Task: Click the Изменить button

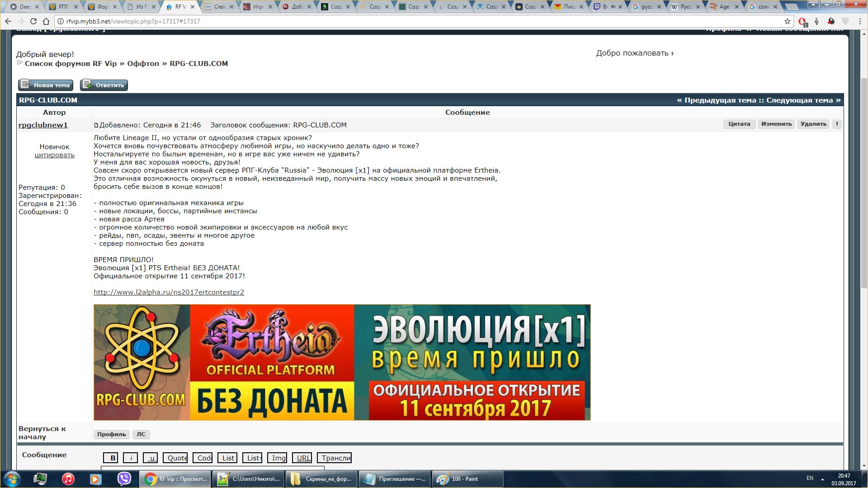Action: (776, 124)
